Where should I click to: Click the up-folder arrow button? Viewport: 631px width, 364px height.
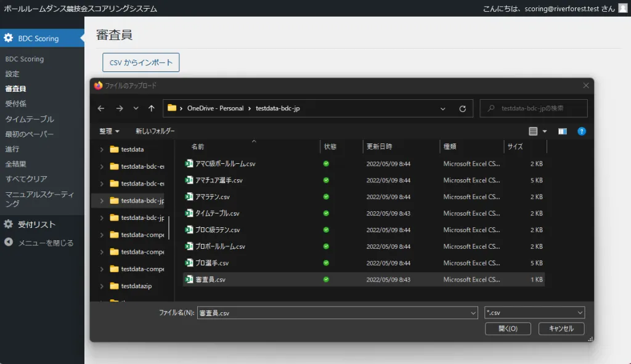[152, 108]
